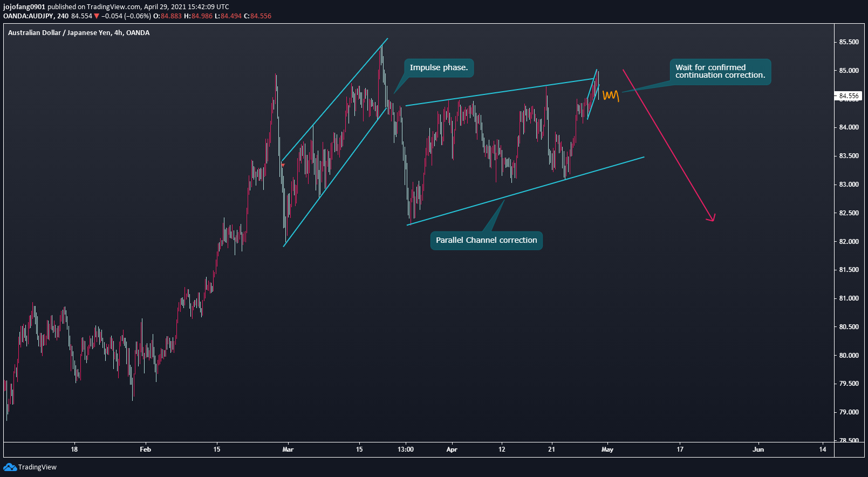Click the '18' date label on the time axis
The height and width of the screenshot is (477, 868).
point(74,449)
